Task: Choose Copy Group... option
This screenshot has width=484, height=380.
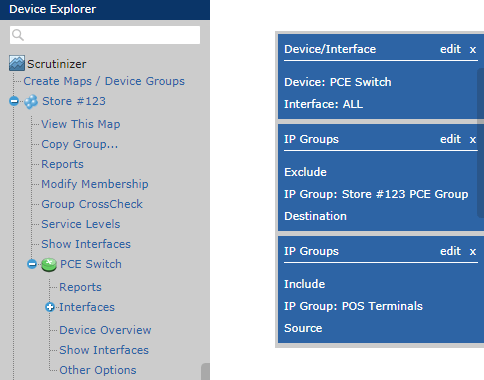Action: pyautogui.click(x=80, y=144)
